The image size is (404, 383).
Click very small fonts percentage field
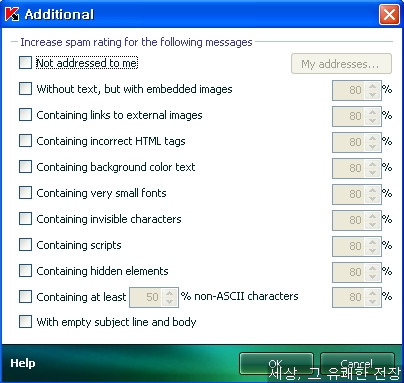(349, 194)
